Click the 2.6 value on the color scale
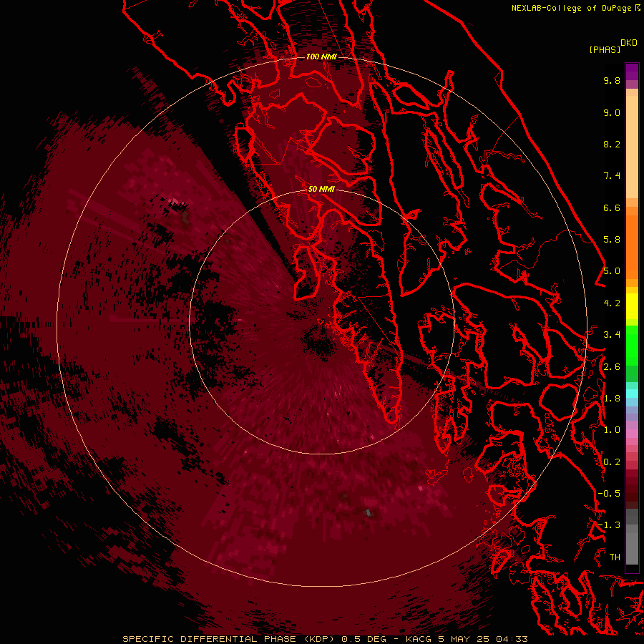 click(612, 367)
